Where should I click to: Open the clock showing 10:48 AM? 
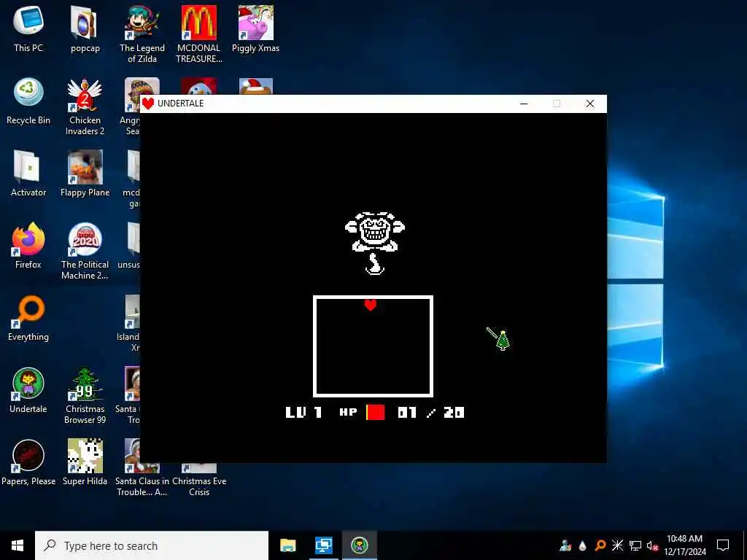coord(684,545)
